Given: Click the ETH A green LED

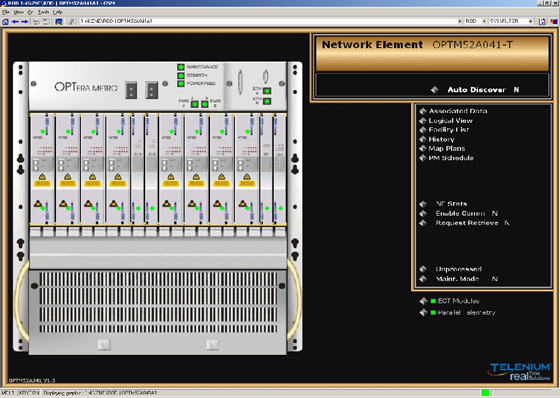Looking at the screenshot, I should [x=267, y=91].
